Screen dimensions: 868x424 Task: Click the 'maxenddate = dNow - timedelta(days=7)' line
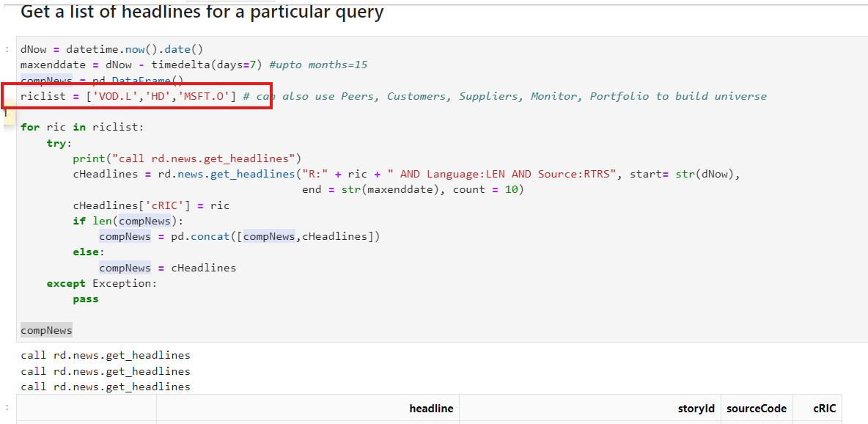click(x=141, y=65)
